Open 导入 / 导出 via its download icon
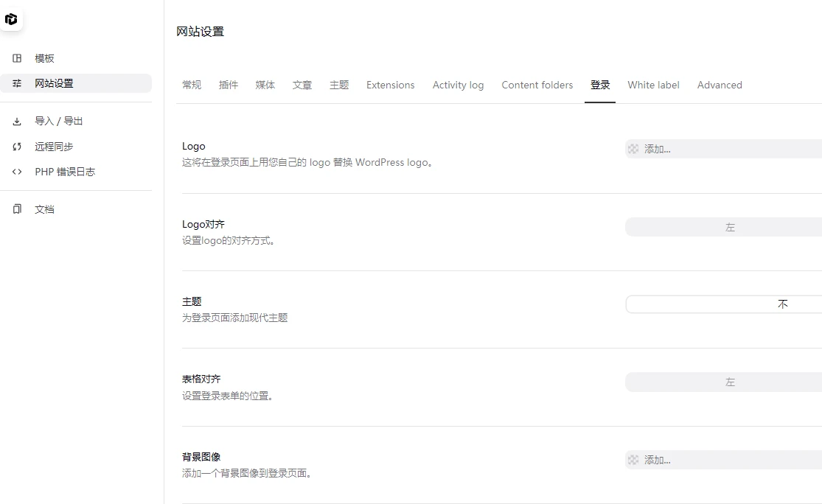The width and height of the screenshot is (822, 504). pos(16,121)
